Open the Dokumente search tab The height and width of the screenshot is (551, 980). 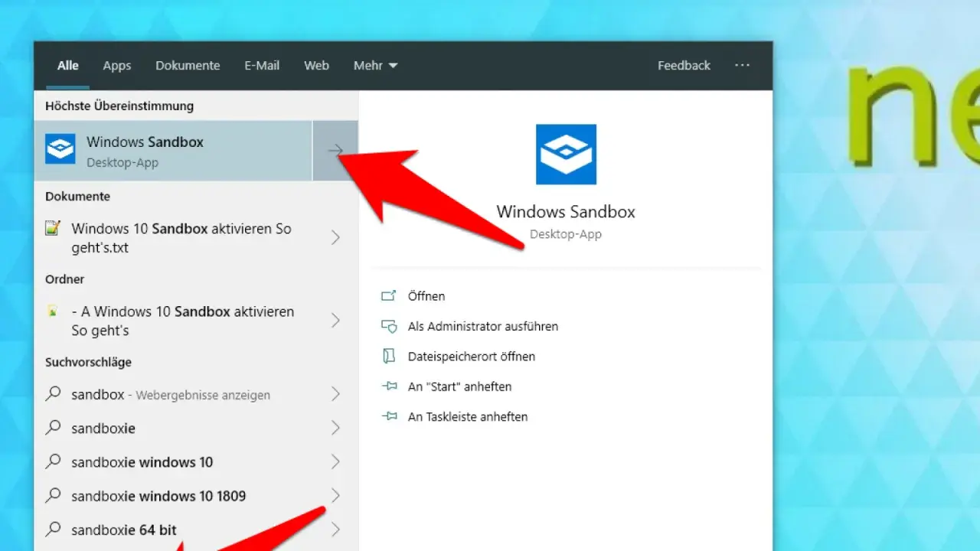pyautogui.click(x=188, y=66)
